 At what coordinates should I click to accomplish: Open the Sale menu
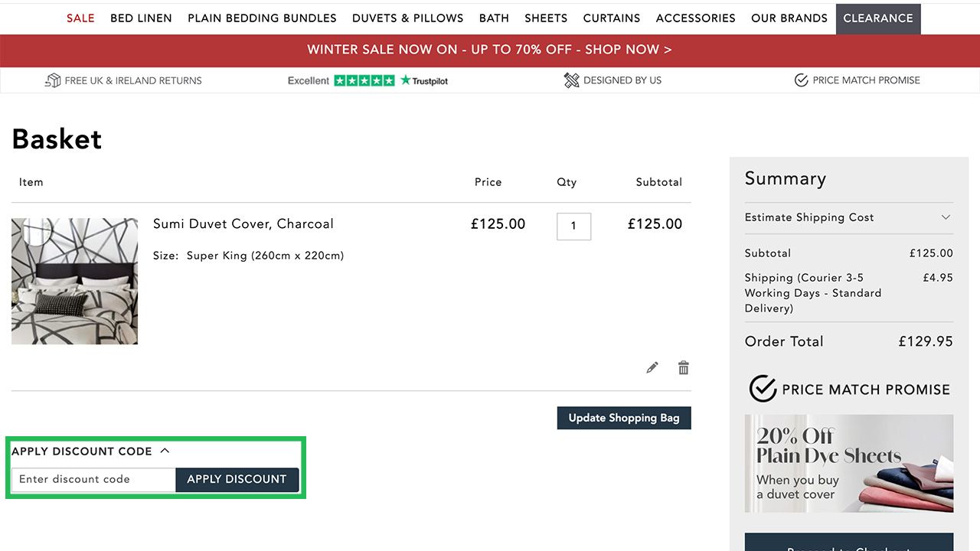80,18
